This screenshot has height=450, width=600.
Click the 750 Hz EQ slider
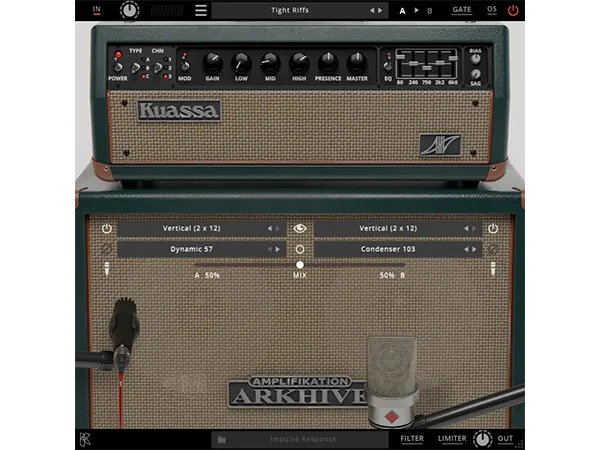point(427,68)
